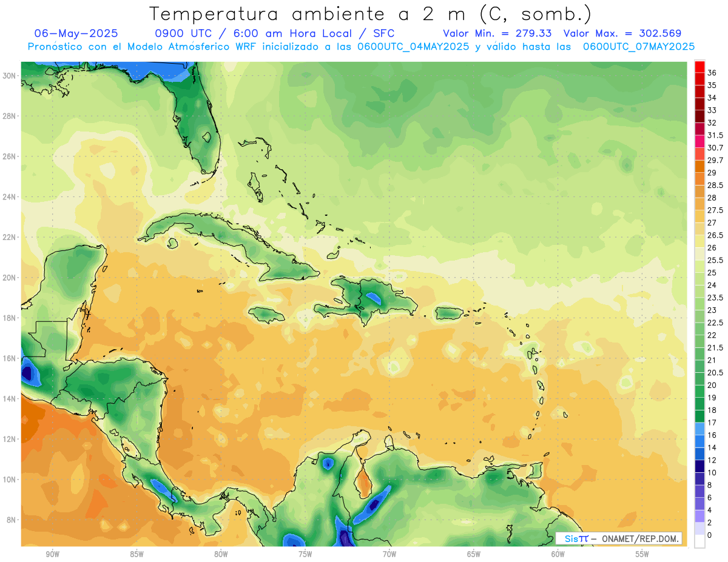Click the bright red swatch atop the legend

tap(699, 67)
